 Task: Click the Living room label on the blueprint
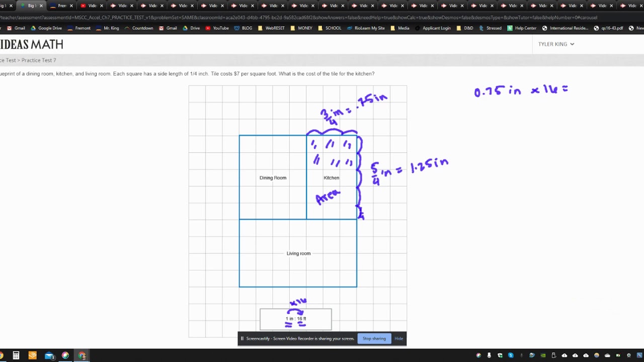(x=298, y=253)
